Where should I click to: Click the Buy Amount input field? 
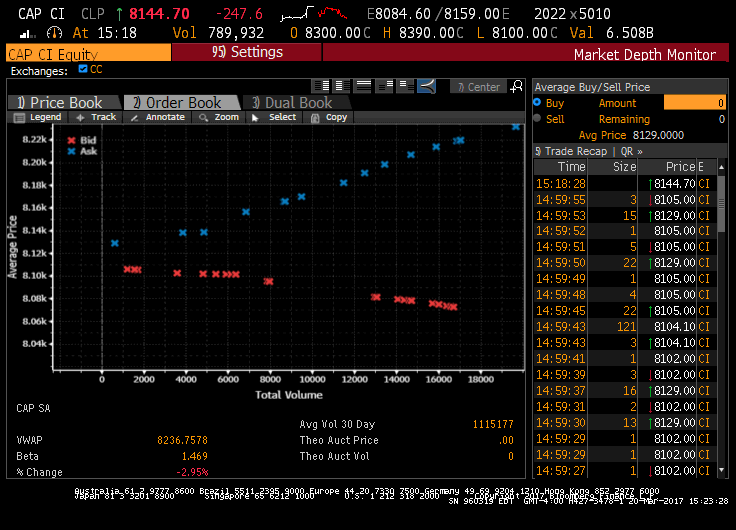click(x=695, y=103)
